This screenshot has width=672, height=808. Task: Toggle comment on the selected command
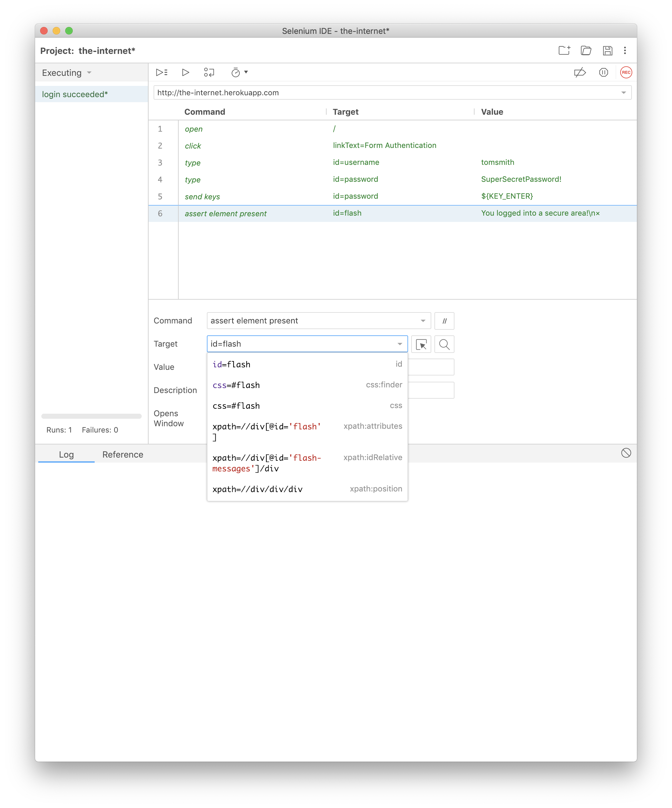(x=444, y=321)
